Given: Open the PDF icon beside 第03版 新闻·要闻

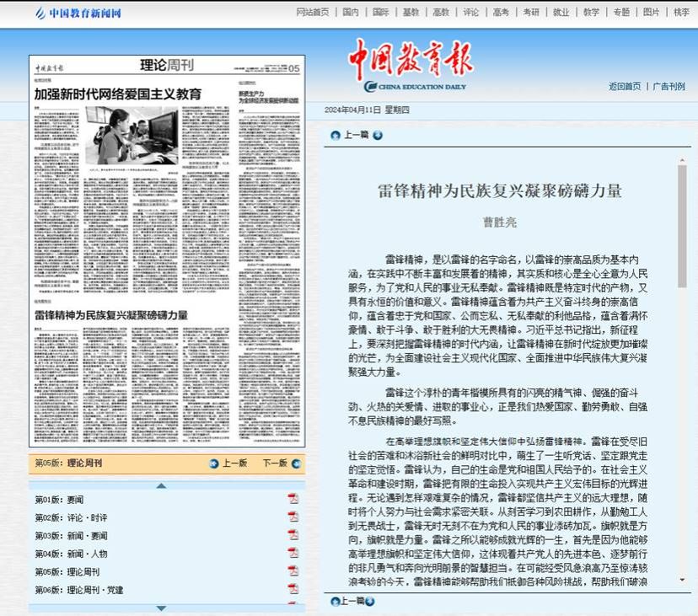Looking at the screenshot, I should 293,533.
